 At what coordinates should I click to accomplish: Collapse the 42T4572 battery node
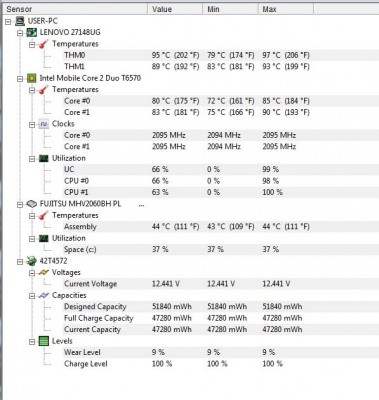(x=20, y=262)
